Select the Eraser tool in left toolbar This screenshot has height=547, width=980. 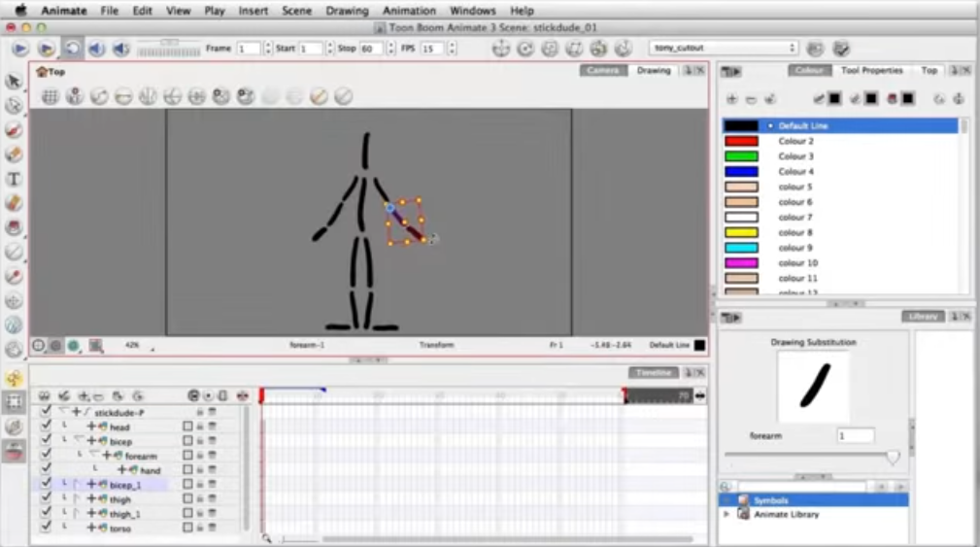14,203
